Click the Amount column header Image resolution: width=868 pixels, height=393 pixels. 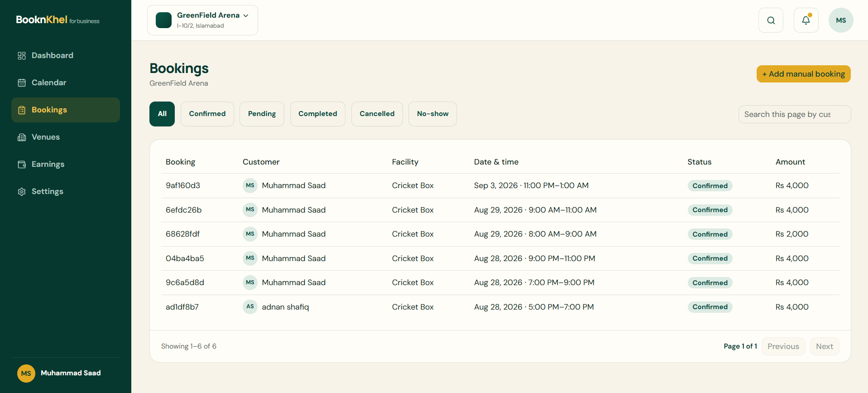pos(790,162)
